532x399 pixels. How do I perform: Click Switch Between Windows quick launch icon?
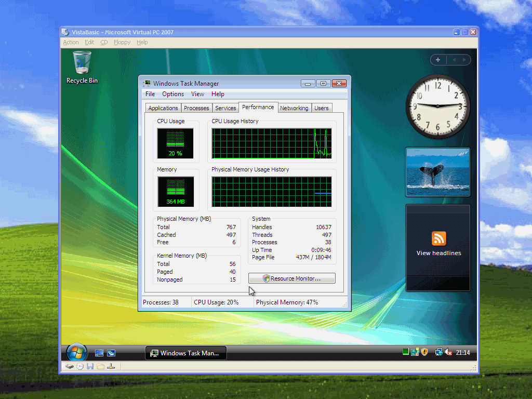click(x=111, y=353)
